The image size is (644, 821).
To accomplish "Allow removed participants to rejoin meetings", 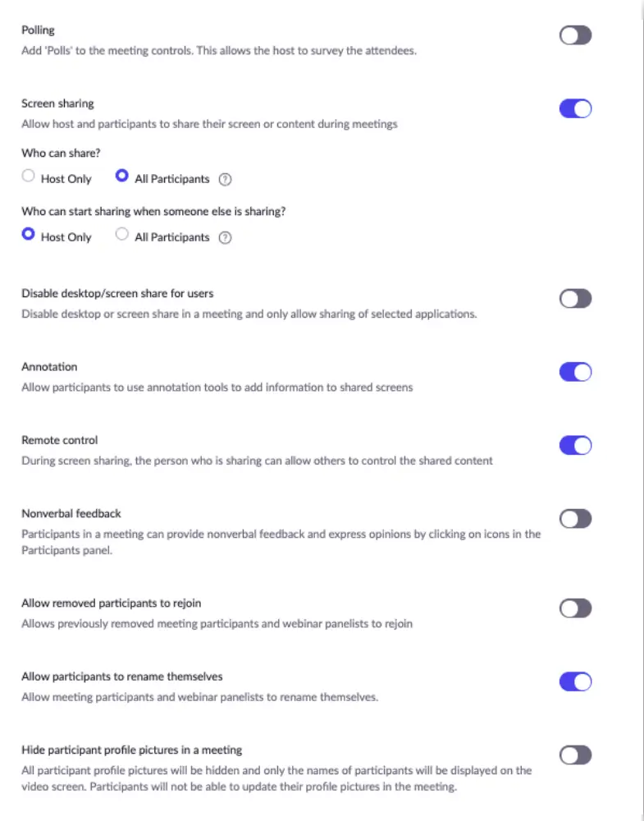I will point(575,608).
